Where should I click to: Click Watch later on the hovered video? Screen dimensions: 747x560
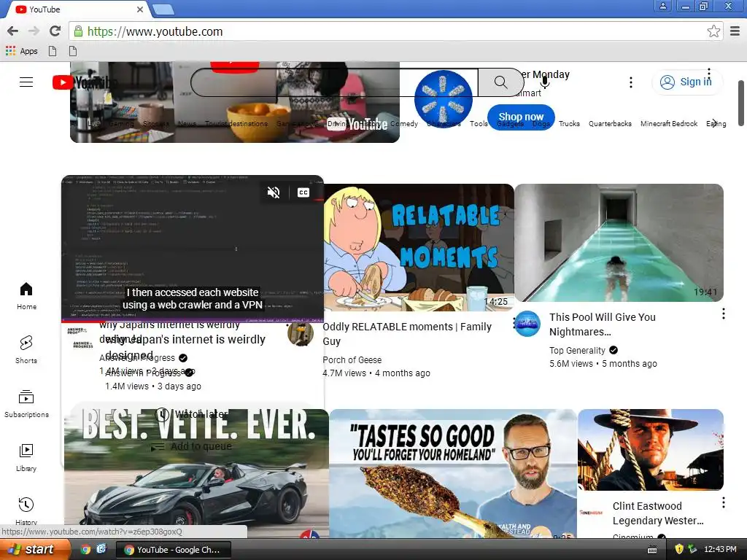pyautogui.click(x=193, y=414)
